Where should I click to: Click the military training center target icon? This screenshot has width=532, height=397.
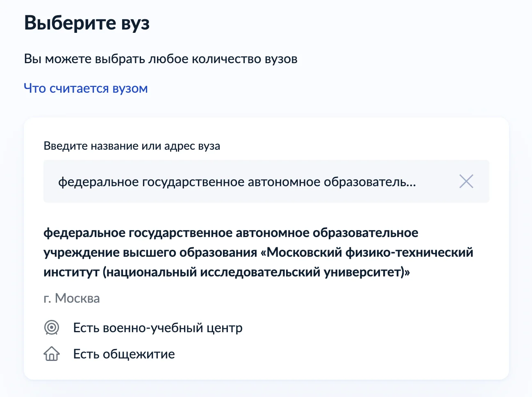[52, 328]
